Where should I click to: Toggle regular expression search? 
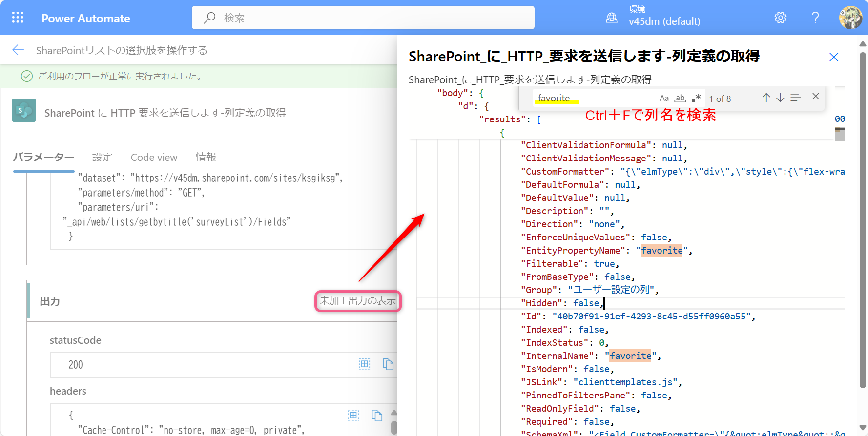coord(696,98)
